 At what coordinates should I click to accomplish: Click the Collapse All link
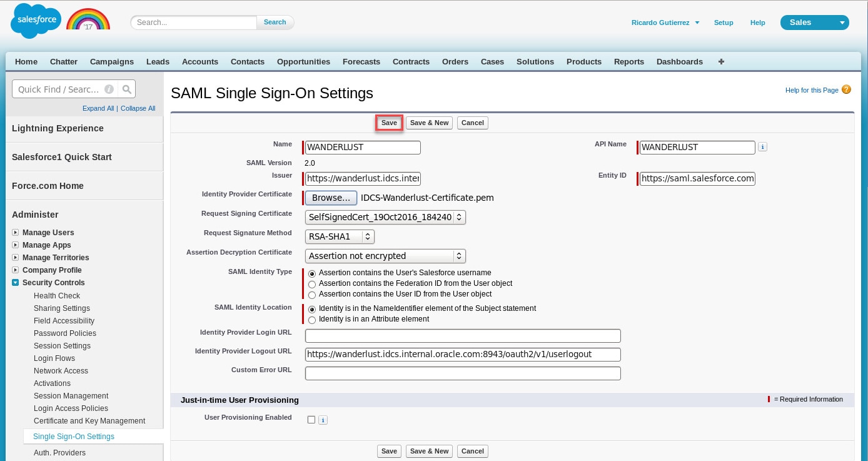pos(138,108)
